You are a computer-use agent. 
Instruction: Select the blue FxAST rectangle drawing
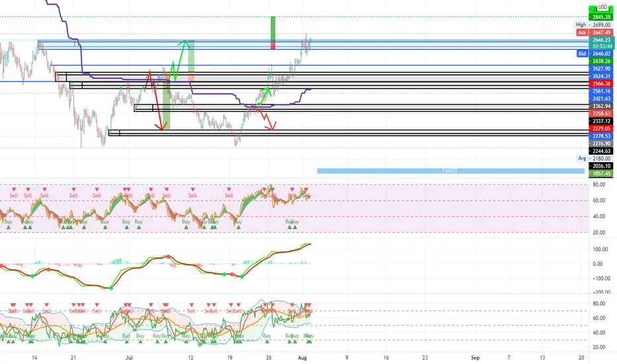coord(451,171)
